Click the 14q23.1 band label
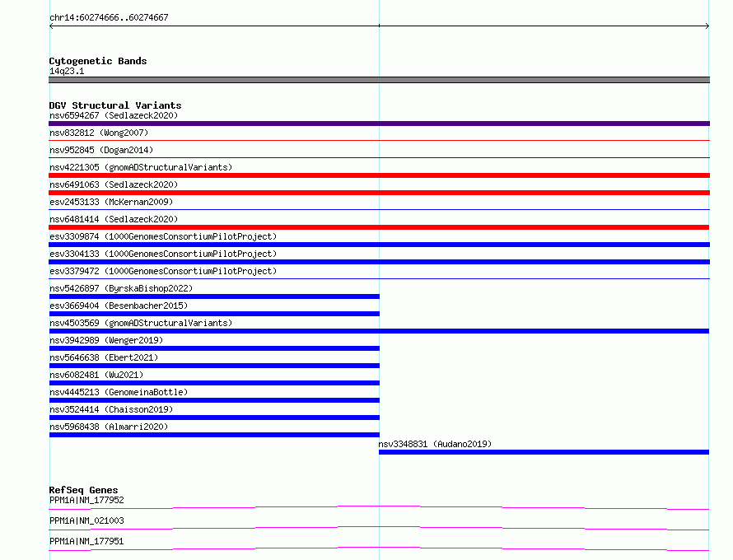733x560 pixels. [67, 71]
